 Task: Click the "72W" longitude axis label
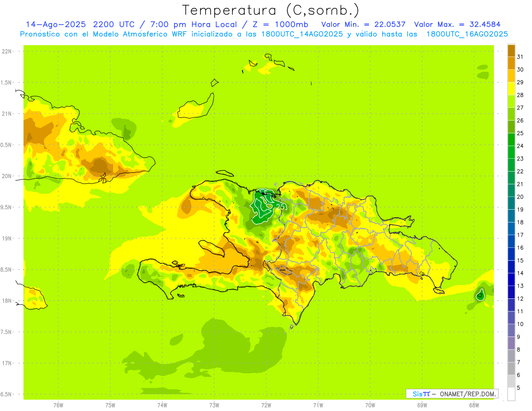point(266,405)
